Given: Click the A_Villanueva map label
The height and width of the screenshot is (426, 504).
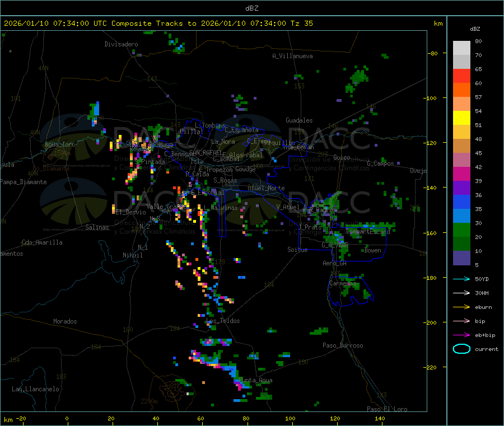Looking at the screenshot, I should 292,56.
